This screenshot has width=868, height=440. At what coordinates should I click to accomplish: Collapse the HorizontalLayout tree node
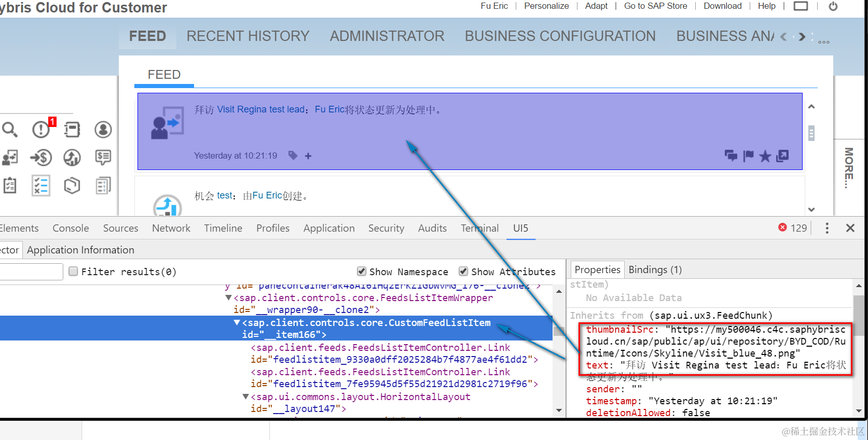point(245,396)
